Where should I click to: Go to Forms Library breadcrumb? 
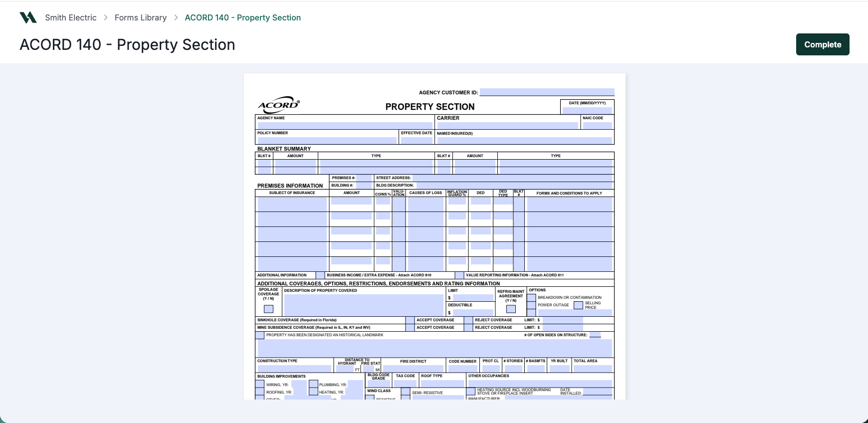[141, 17]
